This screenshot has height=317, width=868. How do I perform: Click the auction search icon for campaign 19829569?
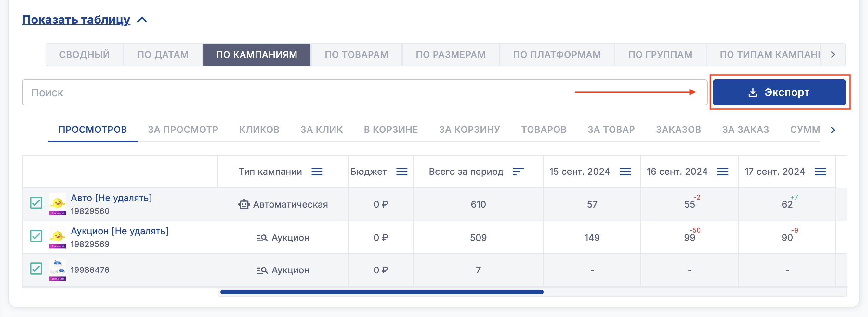pyautogui.click(x=262, y=238)
